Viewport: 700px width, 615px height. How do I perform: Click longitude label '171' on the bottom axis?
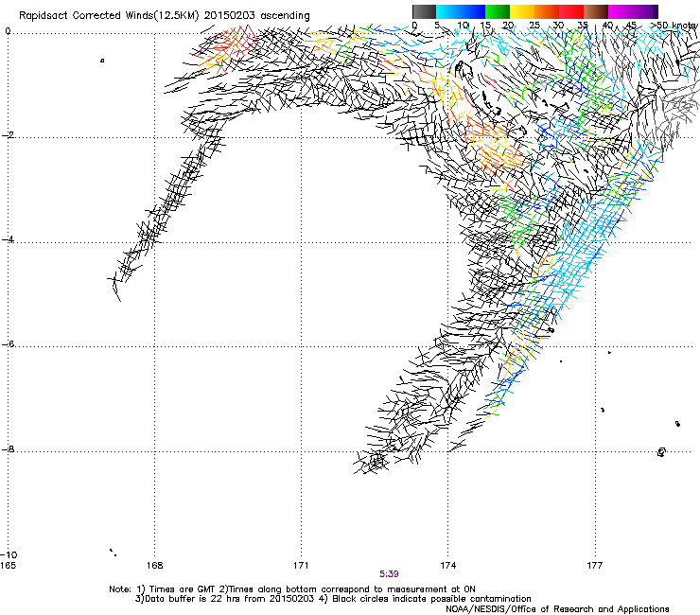(301, 566)
